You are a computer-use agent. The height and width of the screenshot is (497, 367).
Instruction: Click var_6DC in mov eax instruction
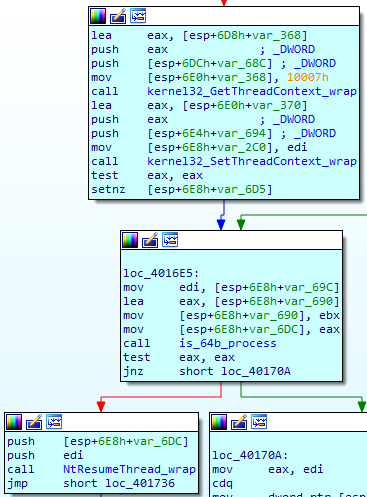click(273, 329)
